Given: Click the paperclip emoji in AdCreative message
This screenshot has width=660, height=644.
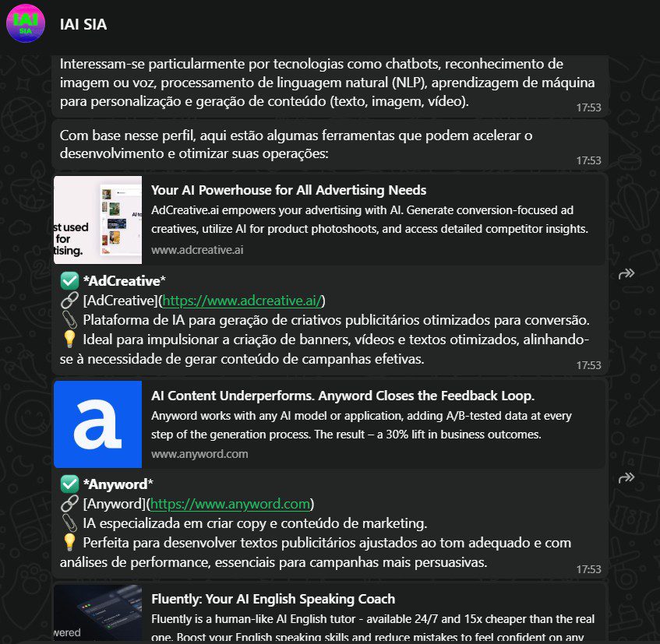Looking at the screenshot, I should pos(69,320).
